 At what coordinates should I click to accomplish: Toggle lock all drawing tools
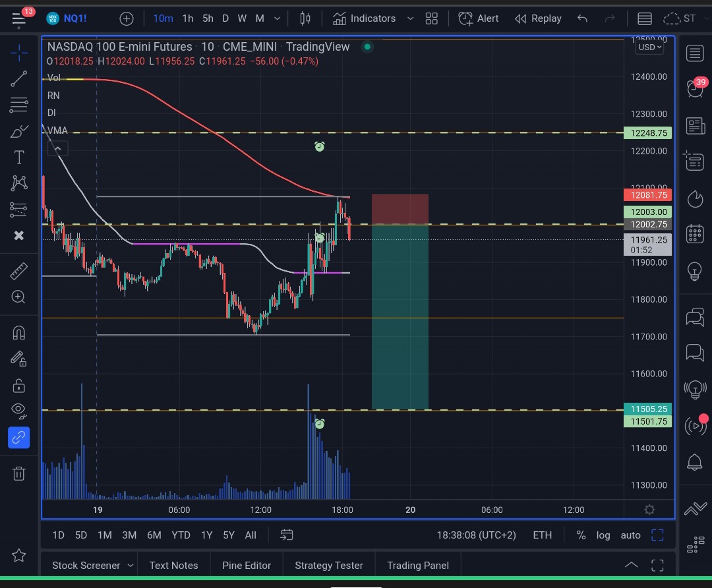pos(18,386)
